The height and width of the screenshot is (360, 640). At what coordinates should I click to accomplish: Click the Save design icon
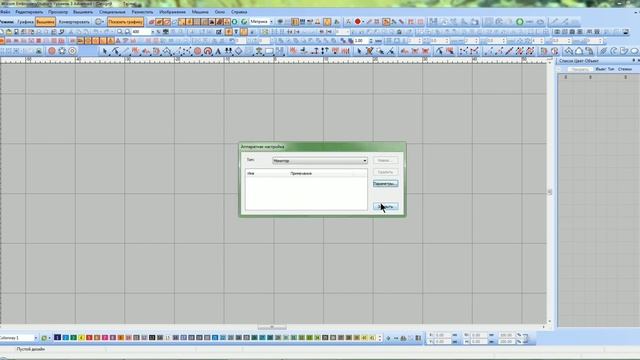coord(16,32)
